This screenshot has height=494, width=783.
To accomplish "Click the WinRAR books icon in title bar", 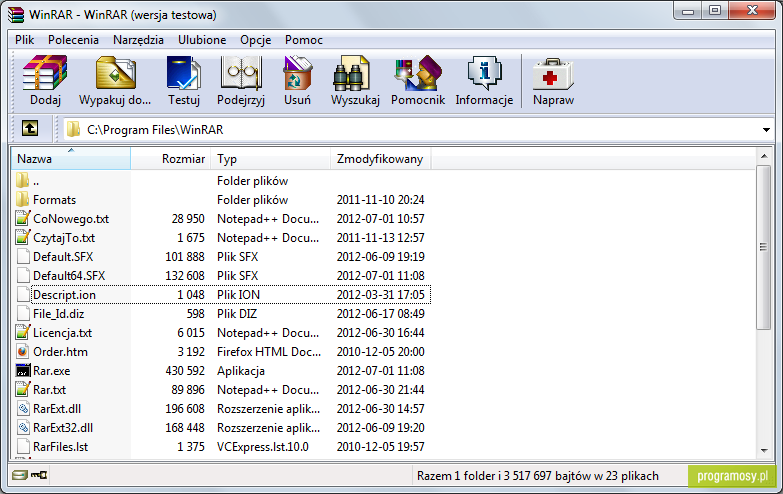I will (16, 14).
